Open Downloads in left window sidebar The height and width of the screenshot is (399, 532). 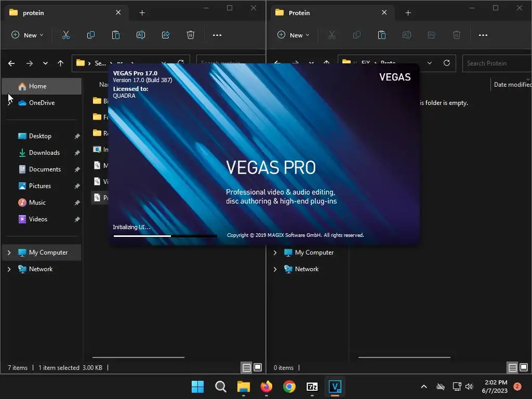click(42, 153)
